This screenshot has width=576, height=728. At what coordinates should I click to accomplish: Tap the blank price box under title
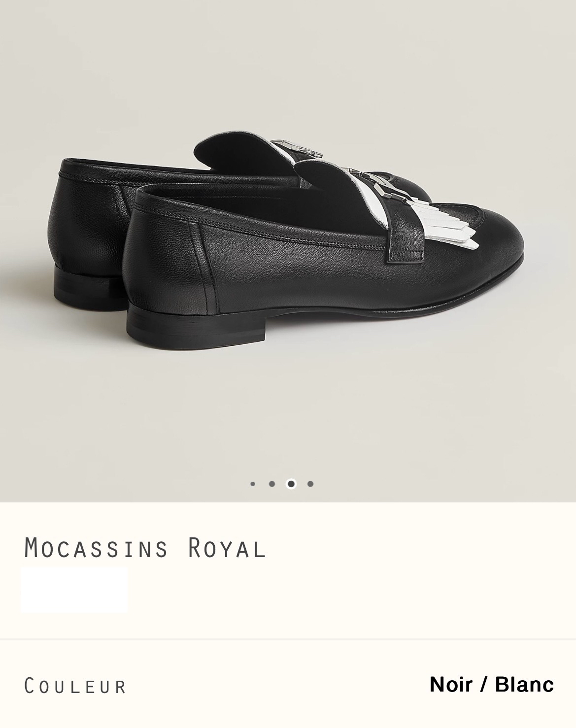pyautogui.click(x=74, y=590)
